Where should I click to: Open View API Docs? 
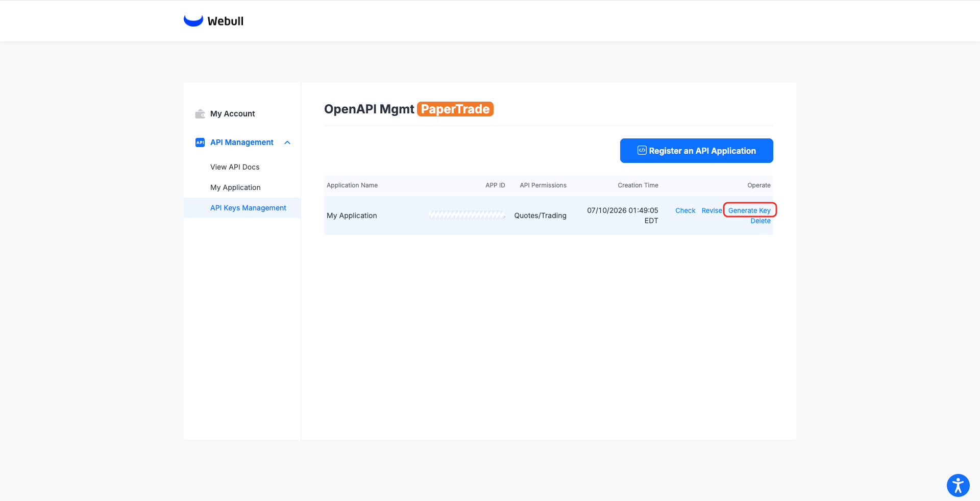(235, 167)
